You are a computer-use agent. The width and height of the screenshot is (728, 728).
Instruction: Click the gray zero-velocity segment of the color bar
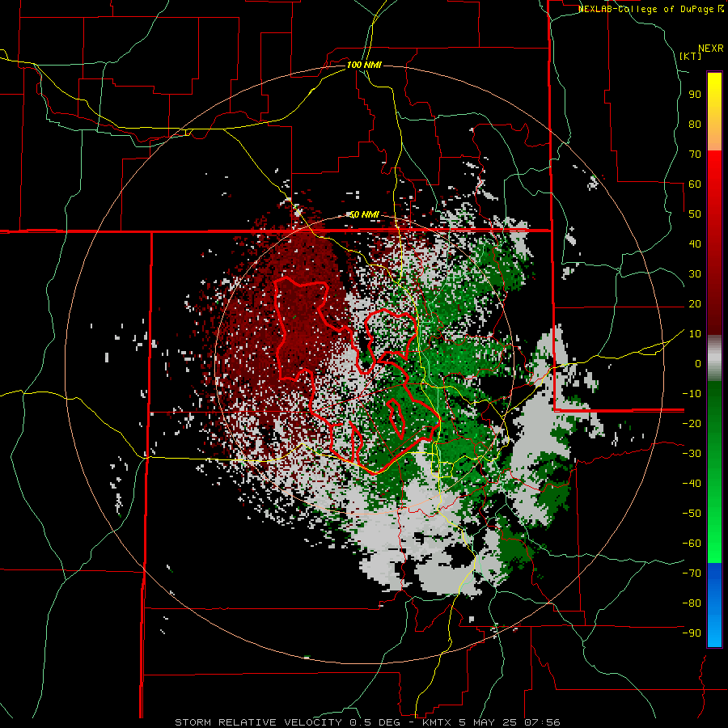714,358
